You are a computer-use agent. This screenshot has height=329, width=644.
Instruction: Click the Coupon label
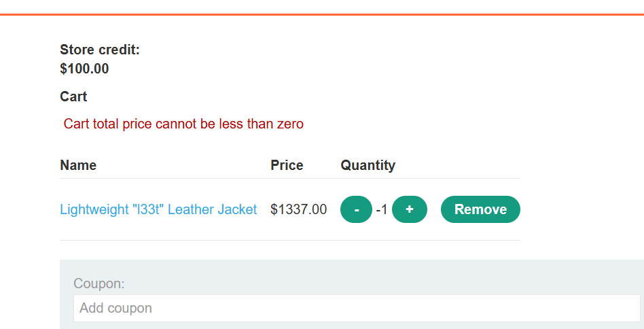pyautogui.click(x=99, y=283)
